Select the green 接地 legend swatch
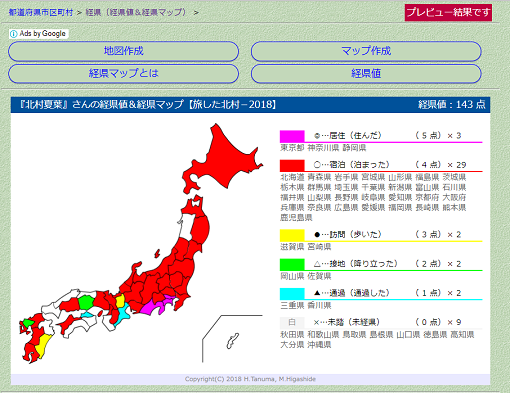The image size is (510, 393). [x=292, y=264]
